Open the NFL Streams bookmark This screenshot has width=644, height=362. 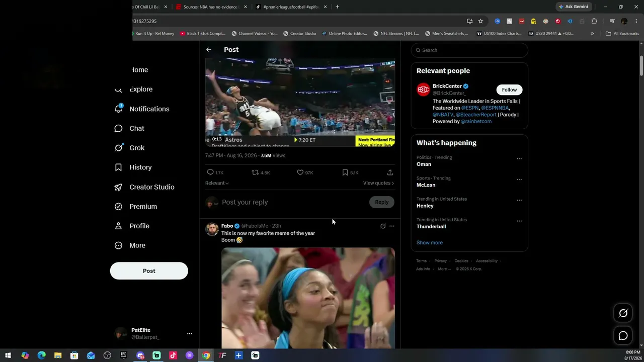pos(396,34)
